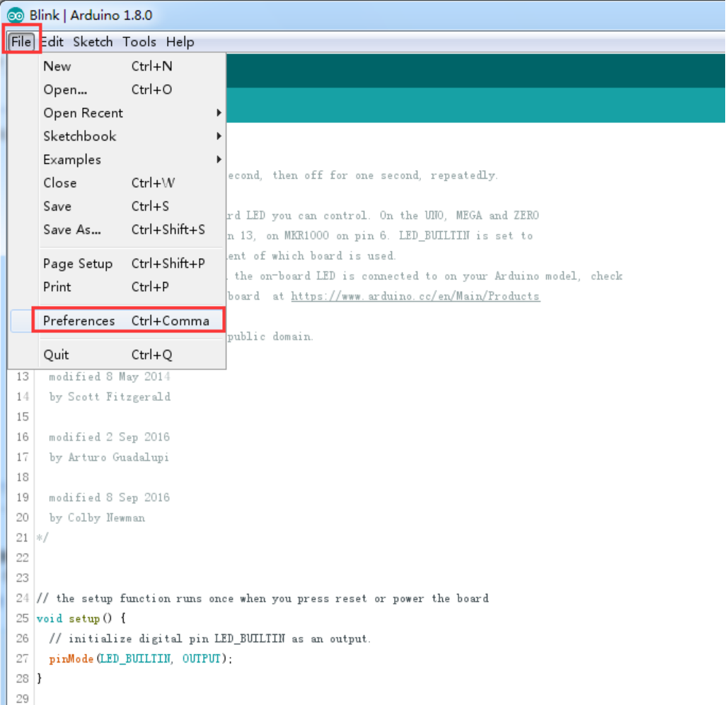Expand the Examples submenu

[117, 160]
